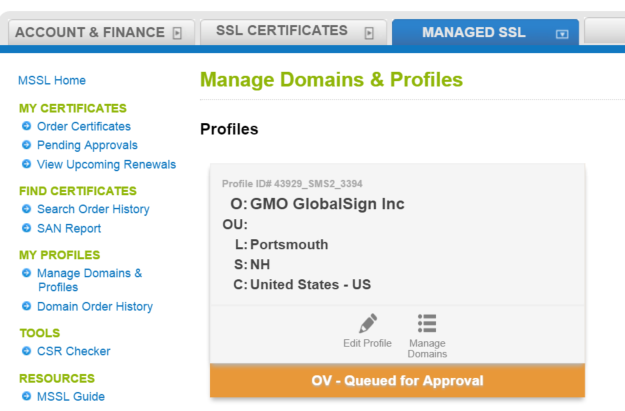Go to Domain Order History
This screenshot has height=411, width=625.
pos(94,307)
